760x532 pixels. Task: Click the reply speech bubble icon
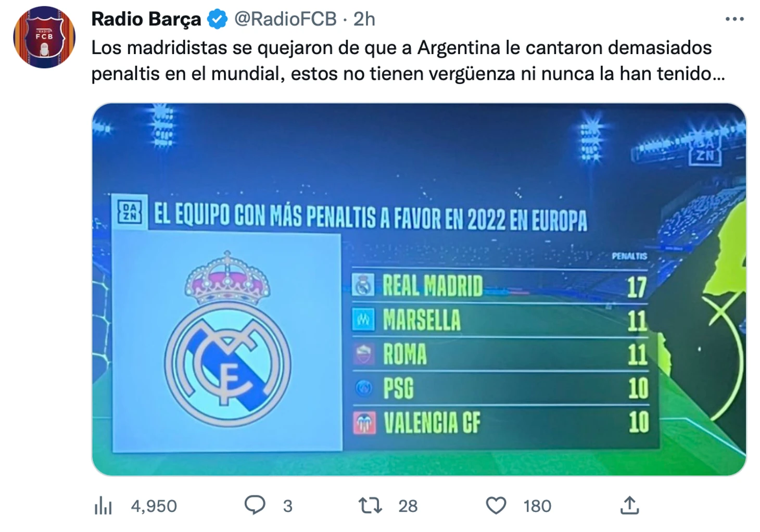tap(255, 505)
